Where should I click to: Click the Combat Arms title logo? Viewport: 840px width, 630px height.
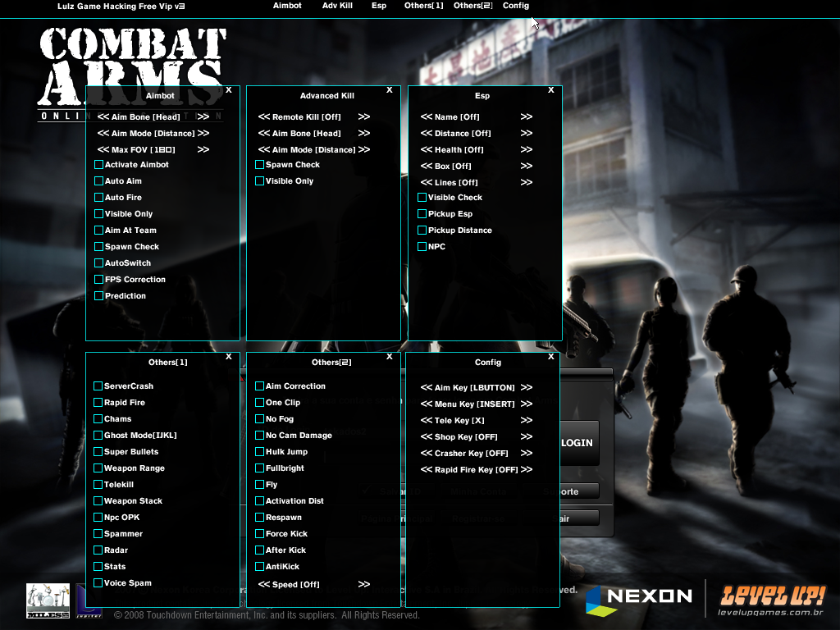(131, 75)
